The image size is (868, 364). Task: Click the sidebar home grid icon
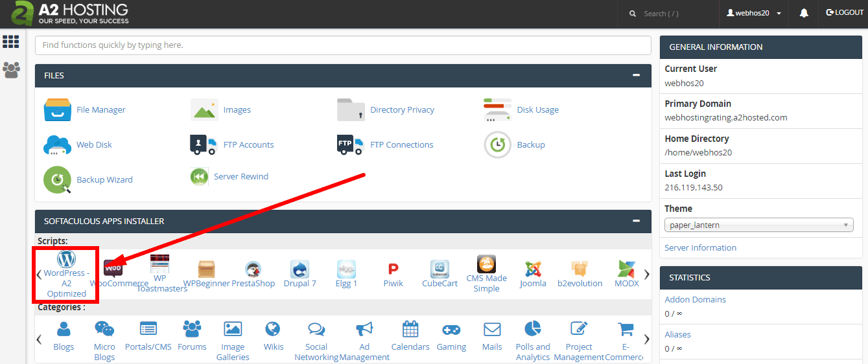click(x=11, y=41)
